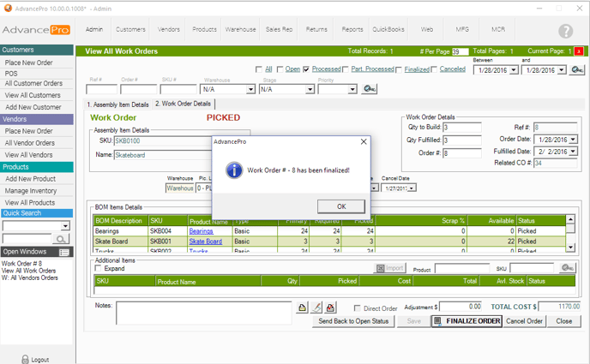
Task: Click the filter search icon beside Priority
Action: (370, 89)
